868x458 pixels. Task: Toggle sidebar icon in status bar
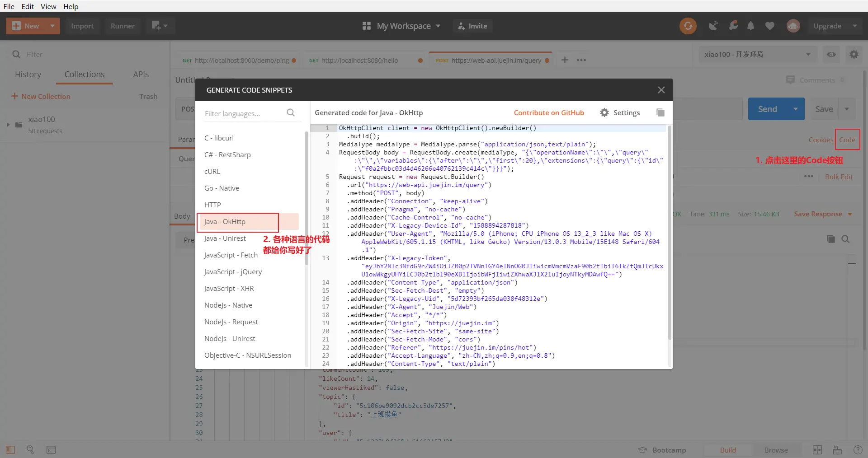click(x=10, y=450)
